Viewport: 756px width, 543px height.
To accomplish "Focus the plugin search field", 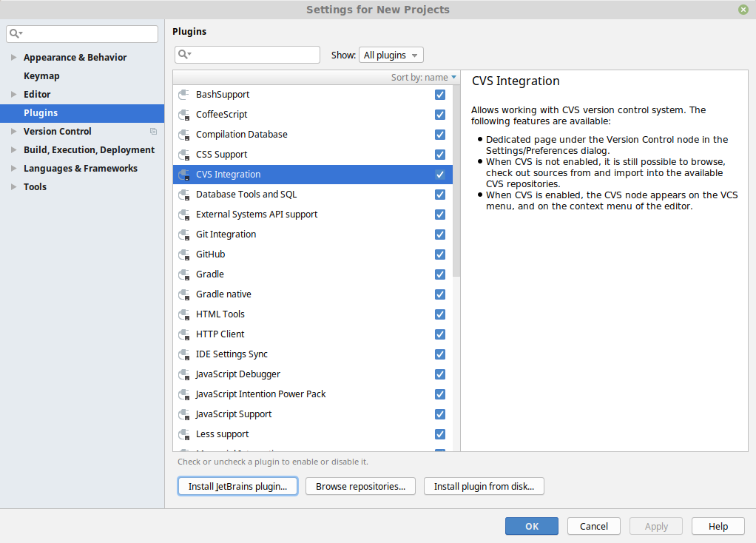I will click(247, 55).
